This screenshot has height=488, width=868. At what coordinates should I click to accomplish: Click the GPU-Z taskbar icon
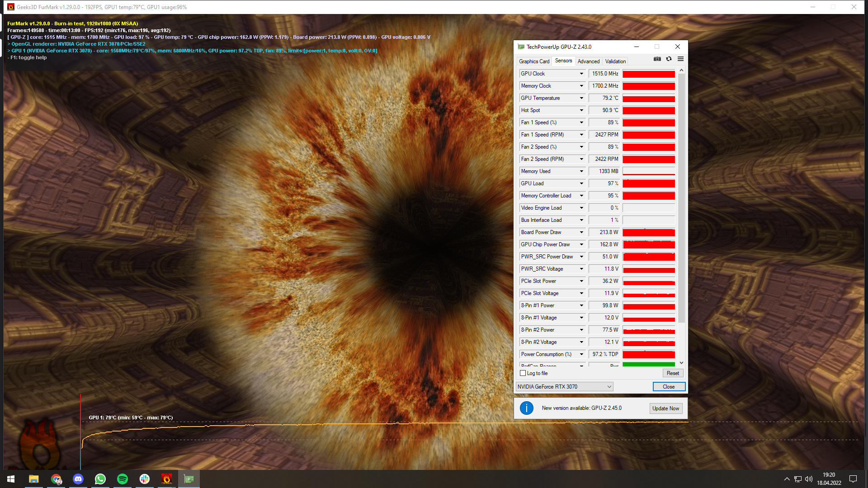pyautogui.click(x=189, y=479)
